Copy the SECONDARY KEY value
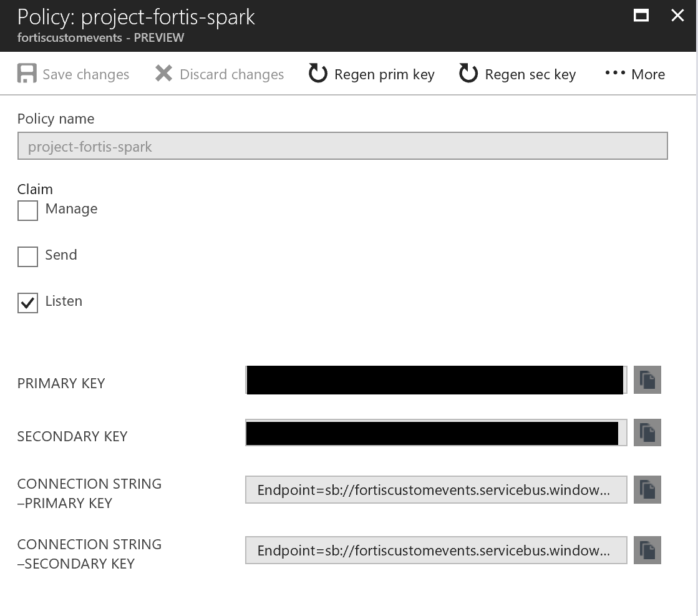The image size is (698, 616). click(647, 433)
